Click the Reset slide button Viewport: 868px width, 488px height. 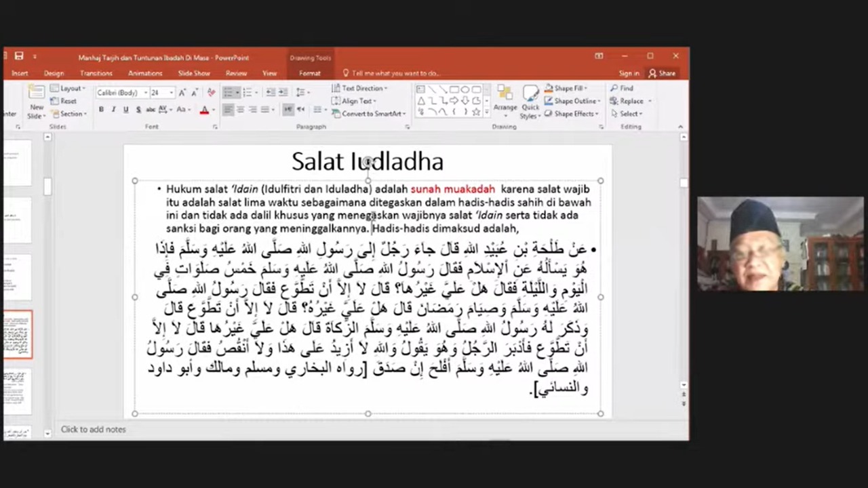(63, 101)
